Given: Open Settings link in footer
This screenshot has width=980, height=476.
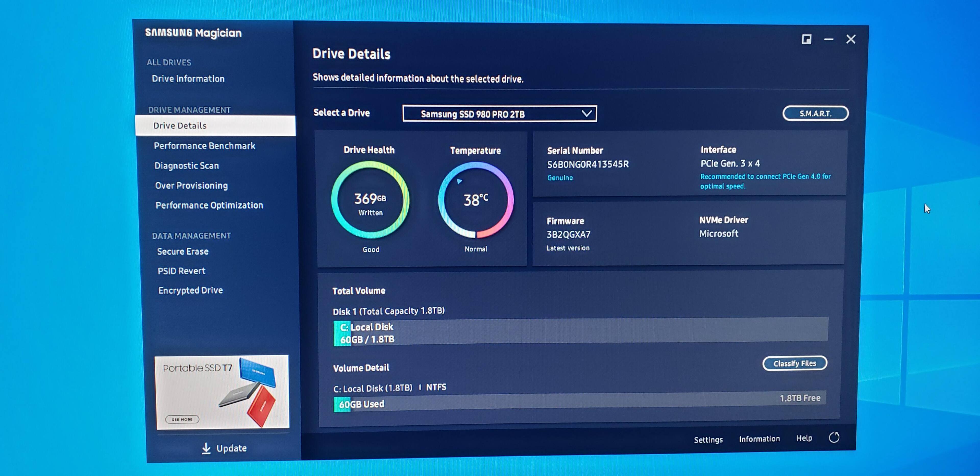Looking at the screenshot, I should tap(708, 440).
